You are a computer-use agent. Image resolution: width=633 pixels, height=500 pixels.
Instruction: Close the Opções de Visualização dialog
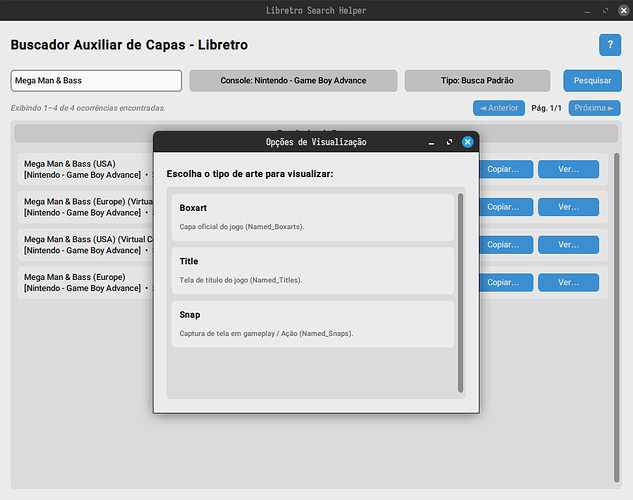tap(467, 142)
